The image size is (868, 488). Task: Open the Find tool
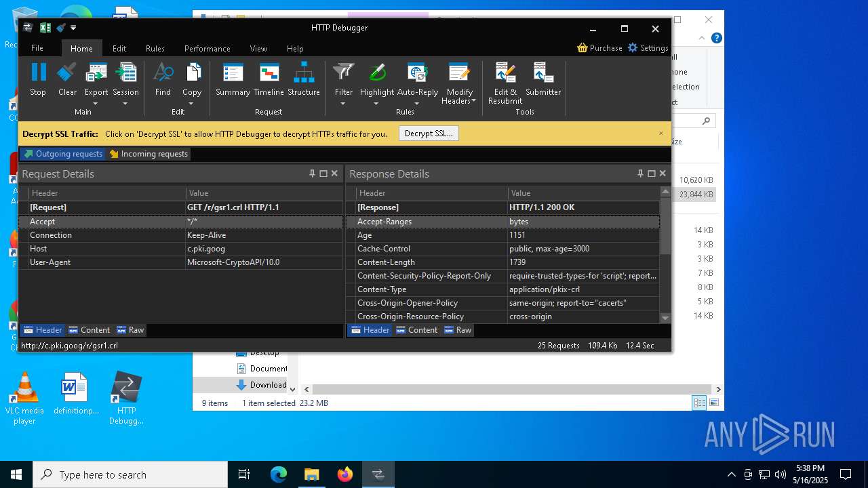point(163,72)
